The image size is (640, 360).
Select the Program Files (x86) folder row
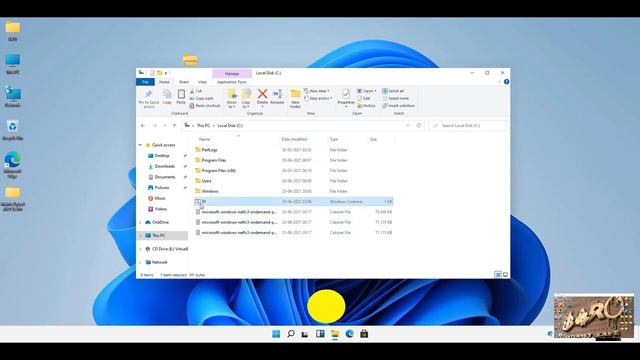294,171
